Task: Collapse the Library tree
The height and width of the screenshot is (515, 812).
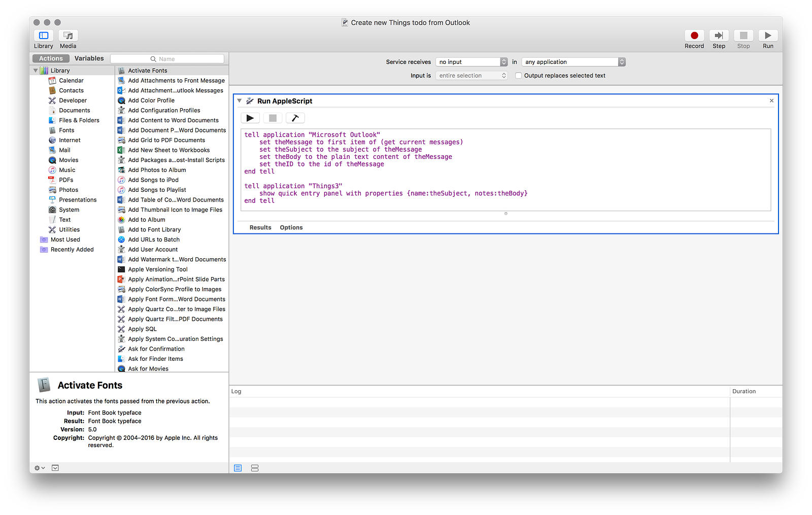Action: tap(36, 71)
